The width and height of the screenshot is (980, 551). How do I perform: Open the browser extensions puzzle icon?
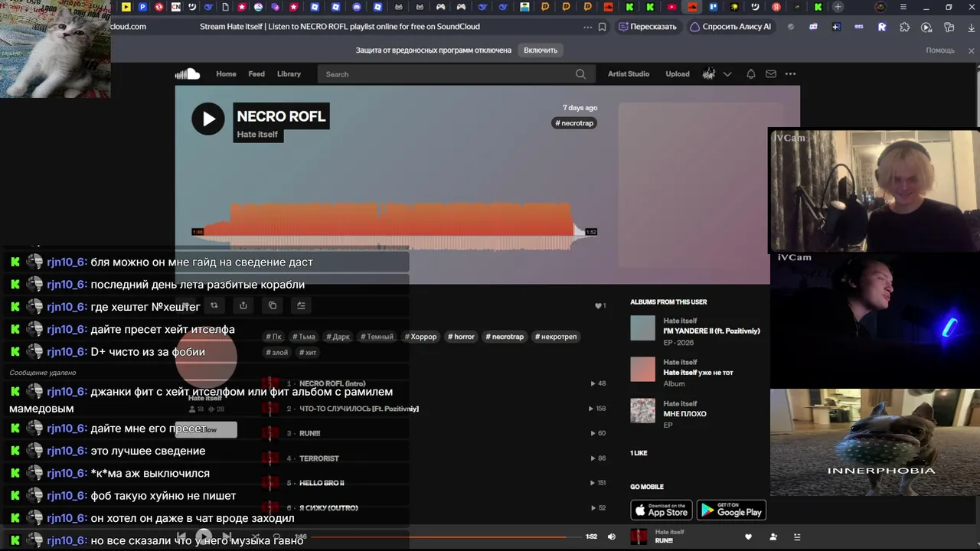tap(905, 27)
